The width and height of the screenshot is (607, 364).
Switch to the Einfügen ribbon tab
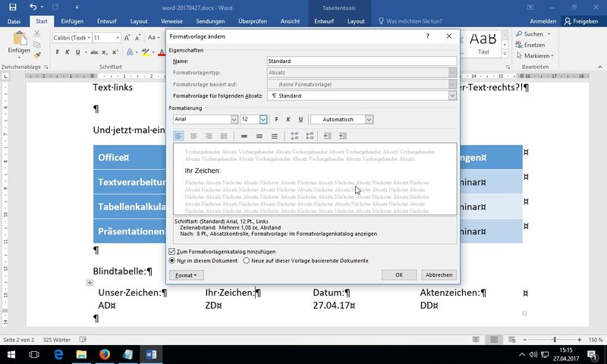[72, 22]
